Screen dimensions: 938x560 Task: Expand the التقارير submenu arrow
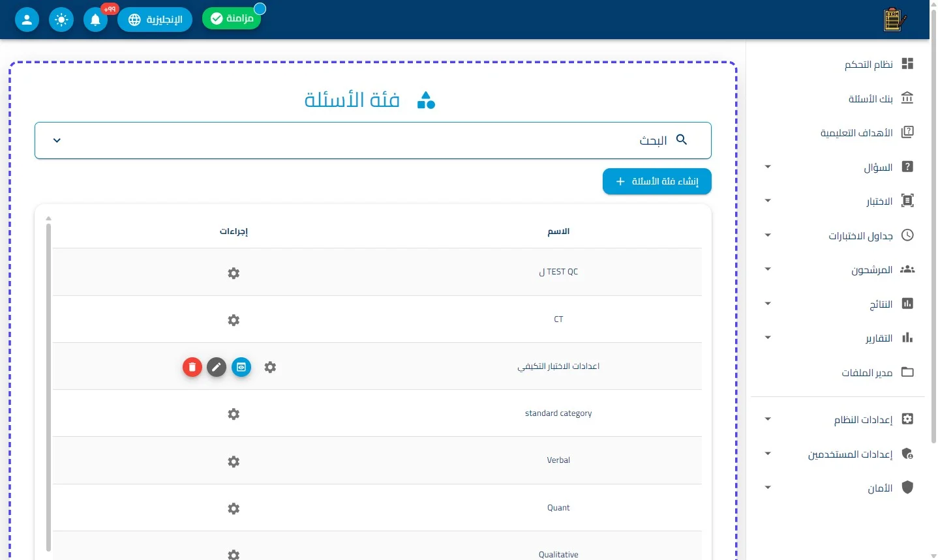(x=768, y=338)
